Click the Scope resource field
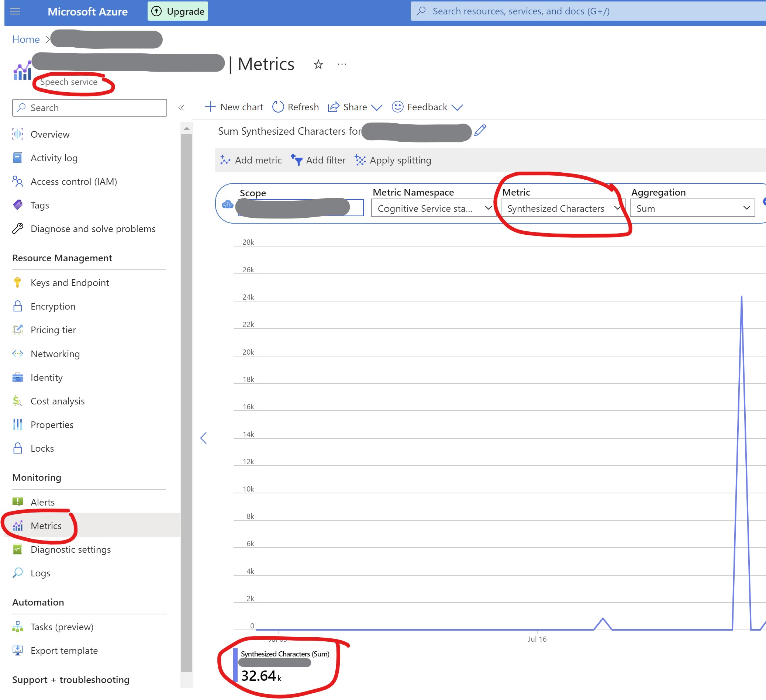 click(x=301, y=208)
